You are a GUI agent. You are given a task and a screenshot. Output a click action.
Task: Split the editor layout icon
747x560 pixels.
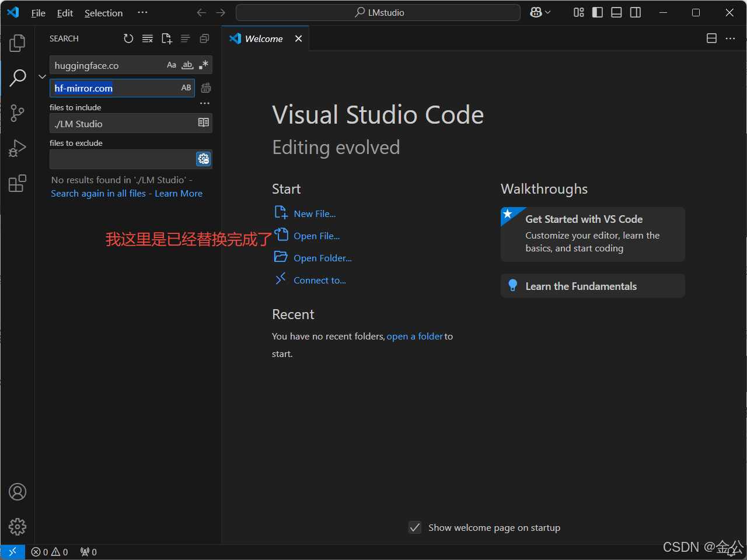(711, 38)
